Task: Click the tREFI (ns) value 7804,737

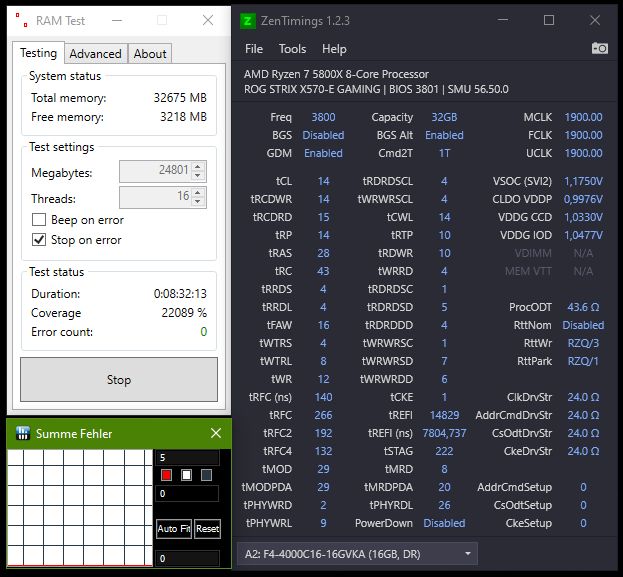Action: 444,433
